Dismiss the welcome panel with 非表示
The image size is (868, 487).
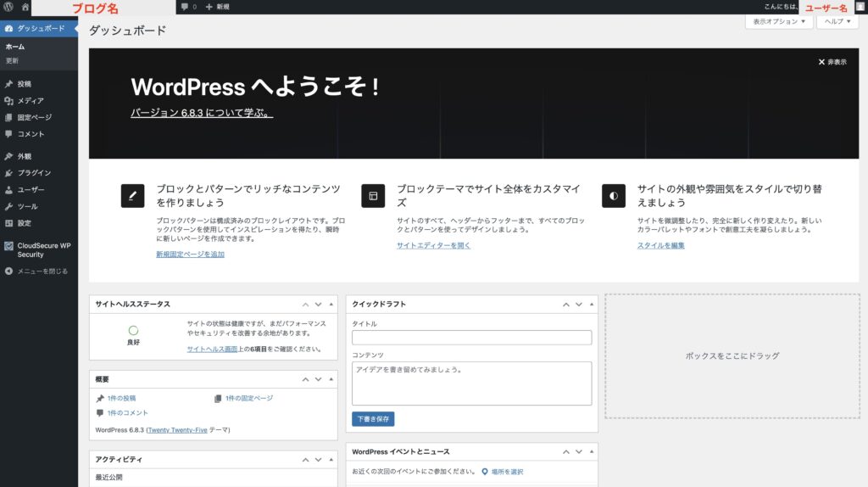tap(832, 62)
